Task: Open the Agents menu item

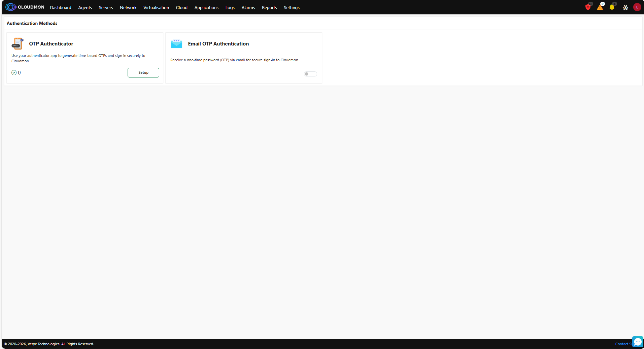Action: click(85, 7)
